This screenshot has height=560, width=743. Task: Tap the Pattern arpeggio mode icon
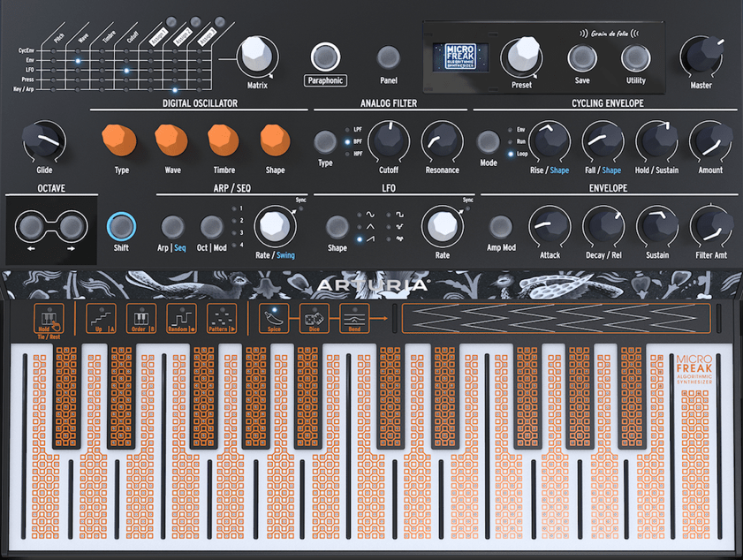pos(222,317)
